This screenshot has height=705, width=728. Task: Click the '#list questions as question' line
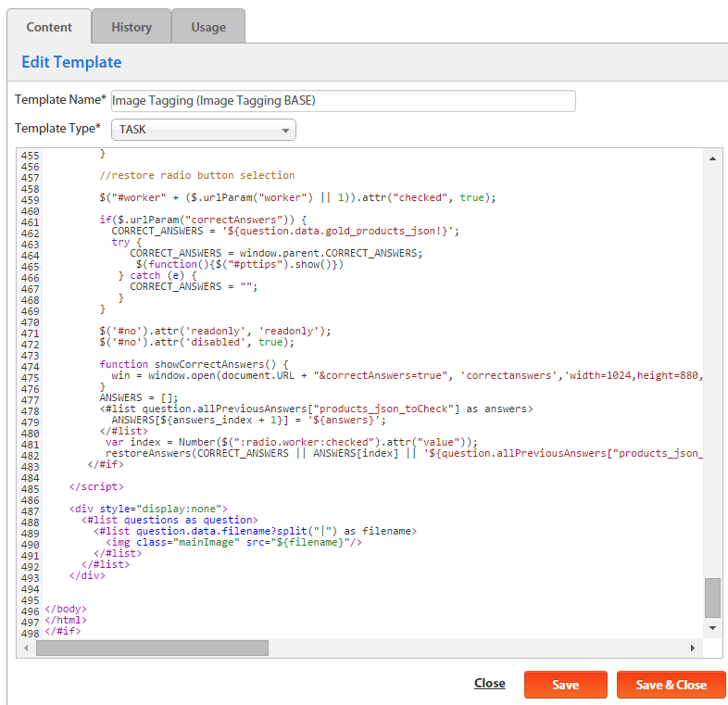click(x=169, y=520)
